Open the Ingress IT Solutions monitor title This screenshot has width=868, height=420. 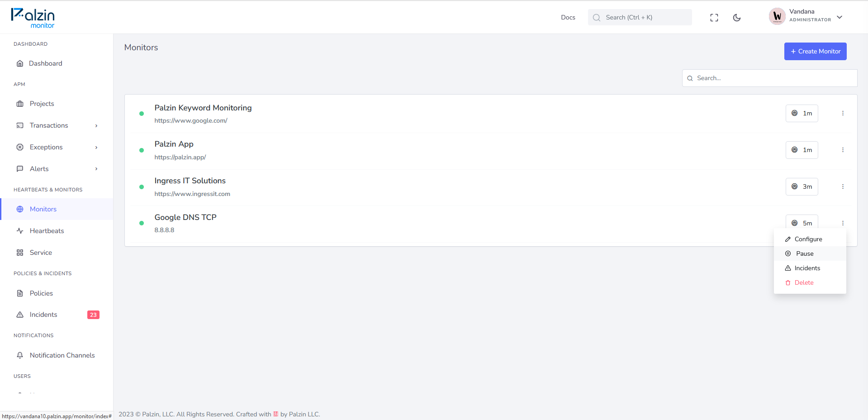(190, 181)
